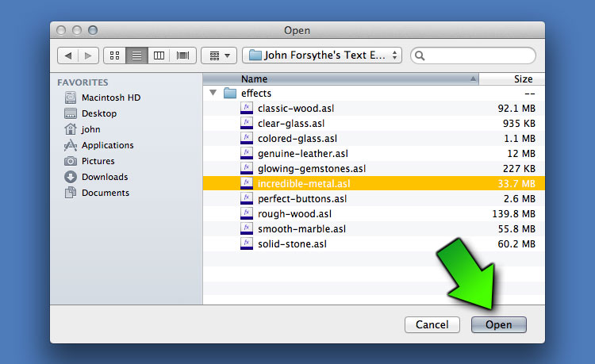Go forward with the right arrow button
This screenshot has height=364, width=595.
pyautogui.click(x=88, y=56)
